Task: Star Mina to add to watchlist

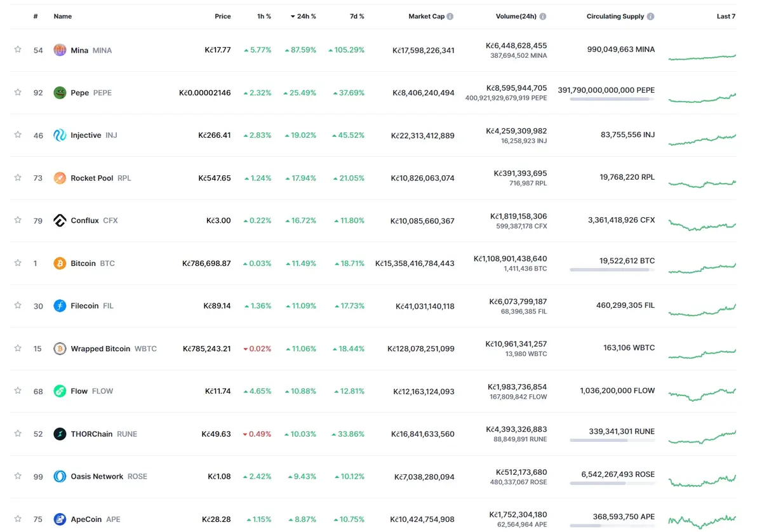Action: pyautogui.click(x=18, y=50)
